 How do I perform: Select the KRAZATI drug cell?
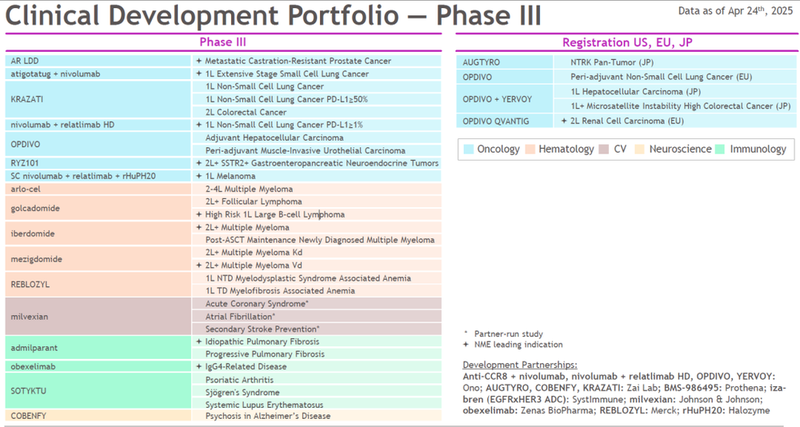[x=98, y=99]
